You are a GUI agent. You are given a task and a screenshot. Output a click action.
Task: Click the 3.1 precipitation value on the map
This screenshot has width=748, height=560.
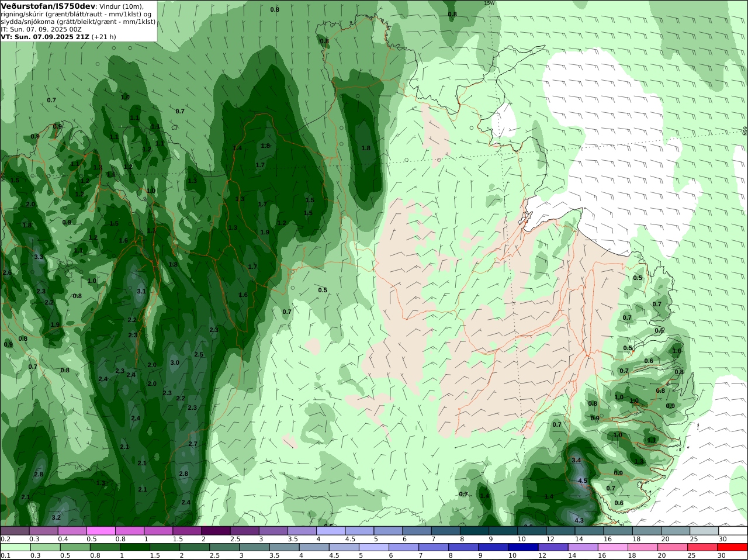tap(141, 291)
